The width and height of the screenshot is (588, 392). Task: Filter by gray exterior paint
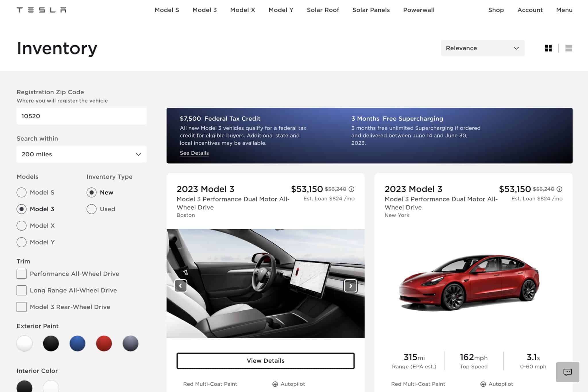(130, 343)
